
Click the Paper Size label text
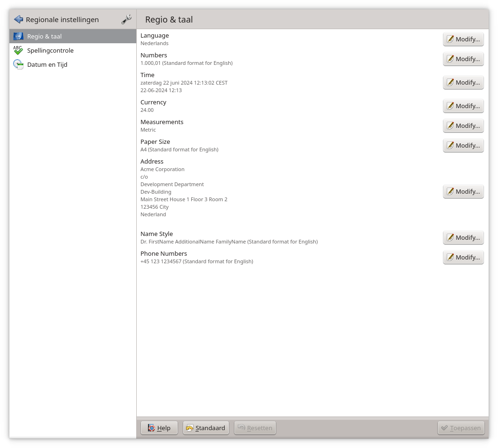pyautogui.click(x=156, y=141)
